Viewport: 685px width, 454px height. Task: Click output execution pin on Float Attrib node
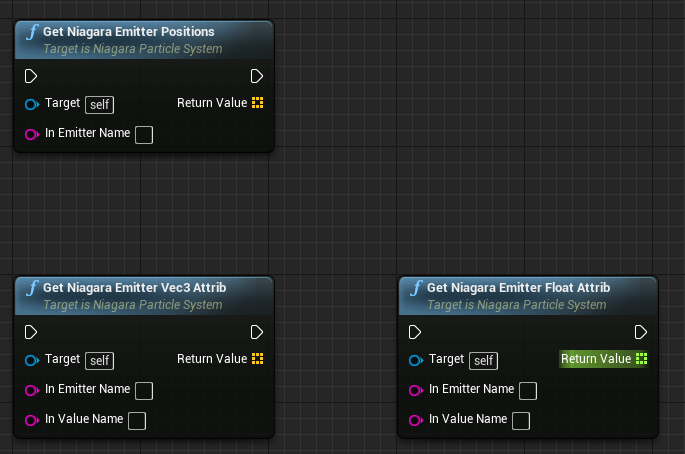640,332
